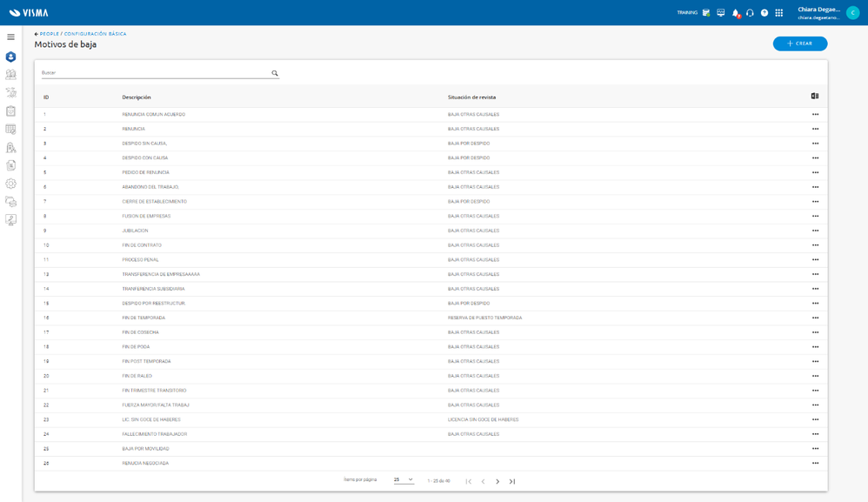Follow the PEOPLE breadcrumb link
Viewport: 868px width, 502px height.
[x=50, y=34]
